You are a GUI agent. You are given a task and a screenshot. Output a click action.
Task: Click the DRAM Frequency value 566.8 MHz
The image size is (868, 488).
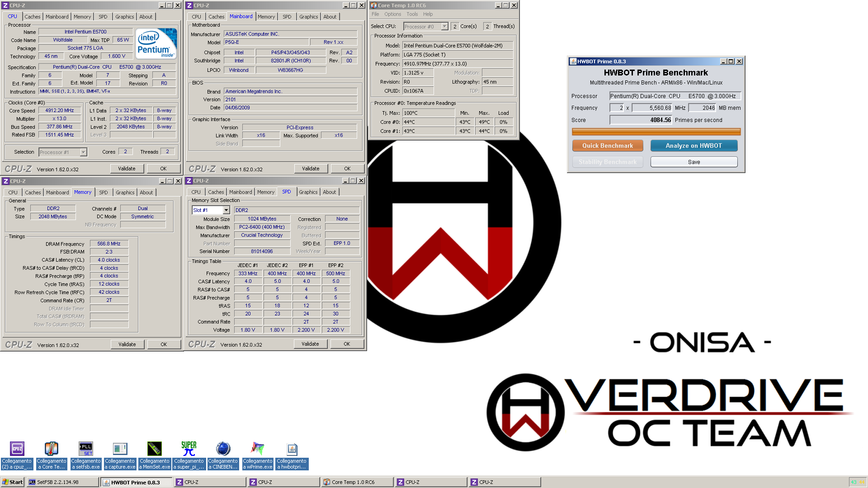click(x=109, y=244)
